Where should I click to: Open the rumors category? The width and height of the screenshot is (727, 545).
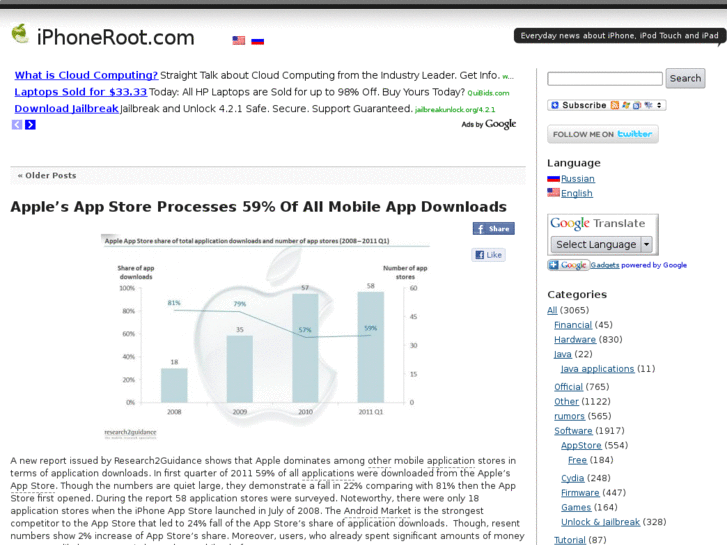tap(569, 416)
